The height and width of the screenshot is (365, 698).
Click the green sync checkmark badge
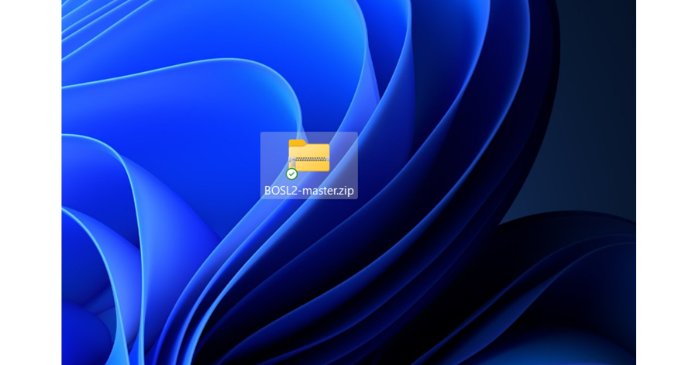[292, 174]
